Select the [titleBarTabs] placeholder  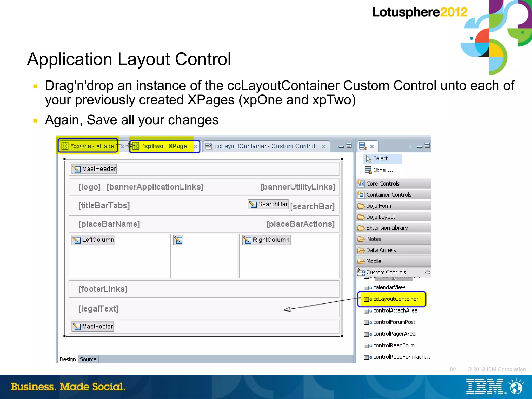[x=104, y=206]
